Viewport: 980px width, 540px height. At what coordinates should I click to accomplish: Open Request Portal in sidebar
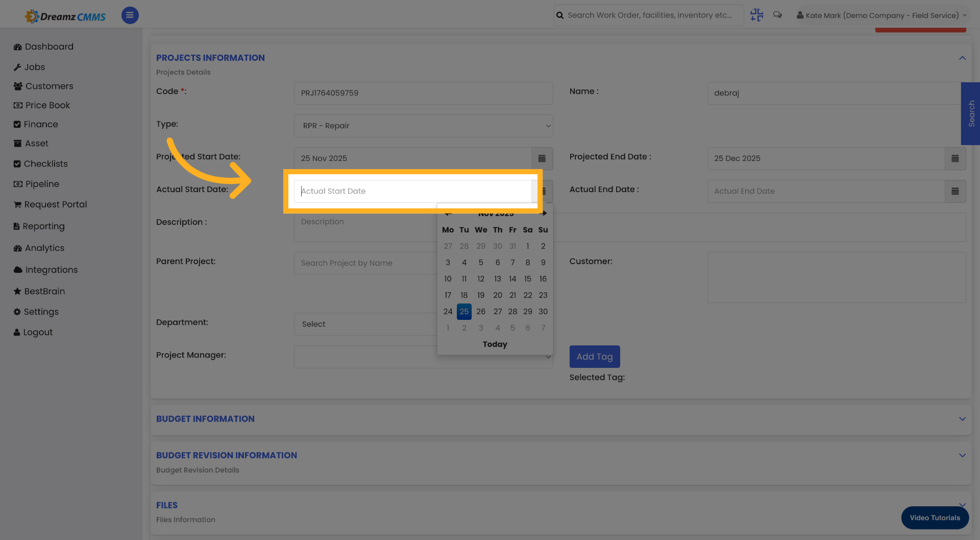click(51, 204)
